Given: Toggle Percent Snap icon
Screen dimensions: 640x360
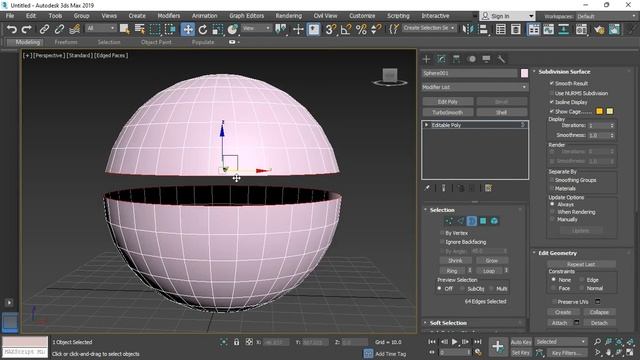Looking at the screenshot, I should [x=361, y=29].
